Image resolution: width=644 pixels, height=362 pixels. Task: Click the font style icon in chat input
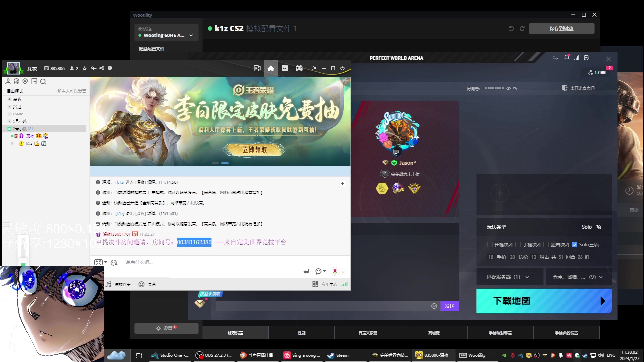point(114,263)
